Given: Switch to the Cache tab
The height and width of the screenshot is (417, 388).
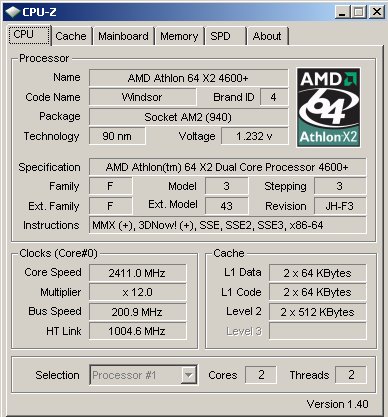Looking at the screenshot, I should (71, 36).
